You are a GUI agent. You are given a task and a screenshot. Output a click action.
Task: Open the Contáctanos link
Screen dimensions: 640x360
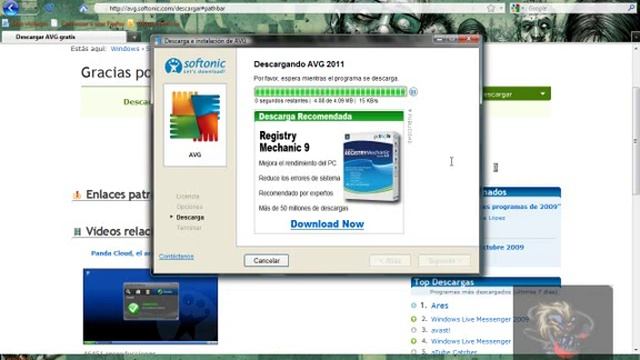tap(176, 256)
